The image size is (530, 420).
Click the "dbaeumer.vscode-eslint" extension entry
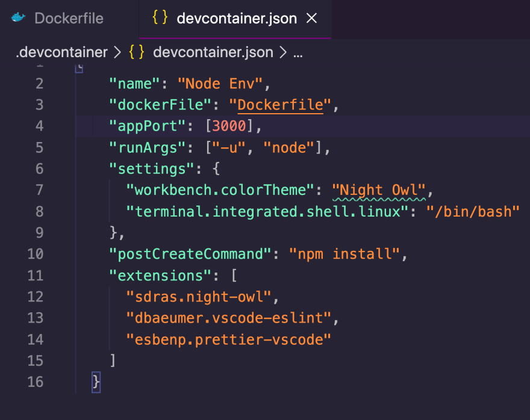click(228, 318)
